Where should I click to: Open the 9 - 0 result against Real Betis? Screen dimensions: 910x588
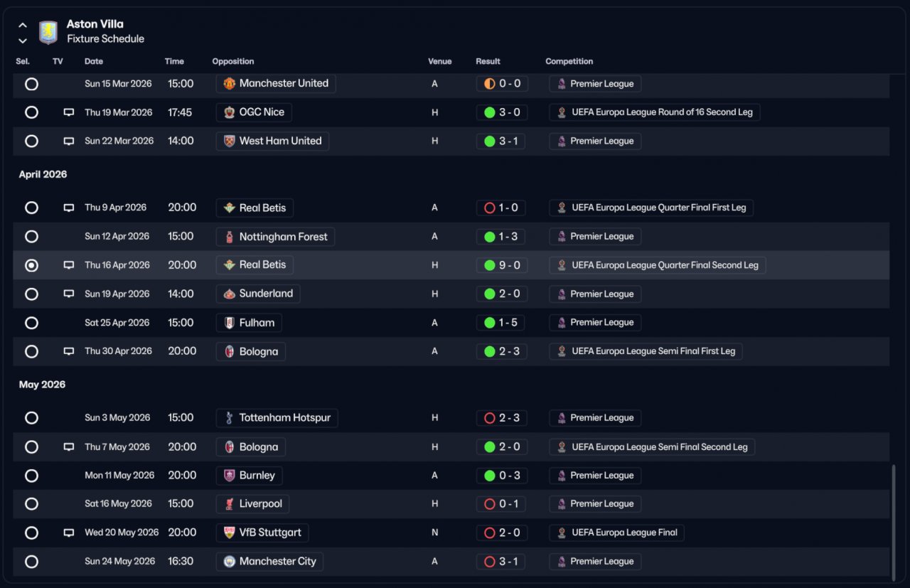[x=501, y=265]
